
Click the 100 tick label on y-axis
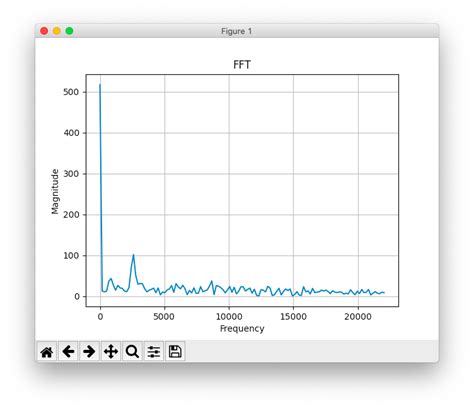pos(71,256)
